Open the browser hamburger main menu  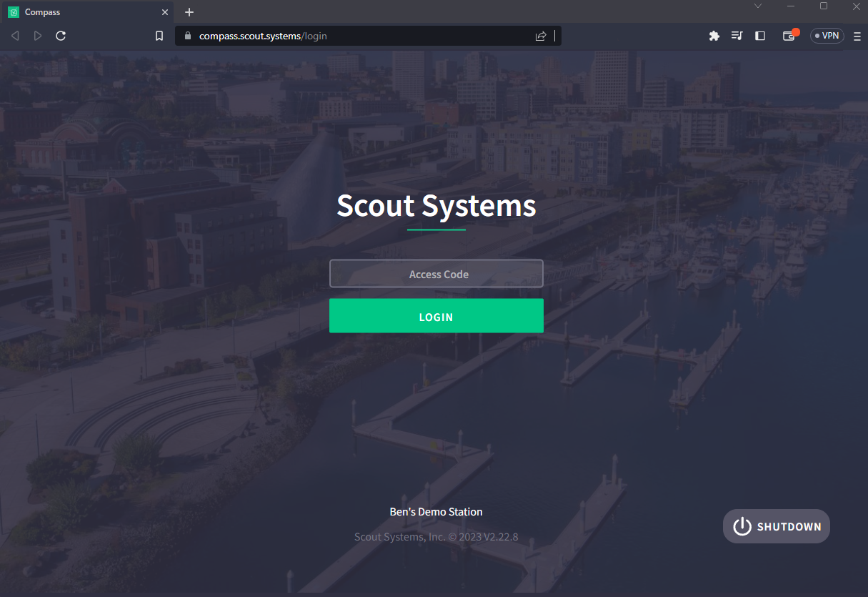(x=857, y=36)
